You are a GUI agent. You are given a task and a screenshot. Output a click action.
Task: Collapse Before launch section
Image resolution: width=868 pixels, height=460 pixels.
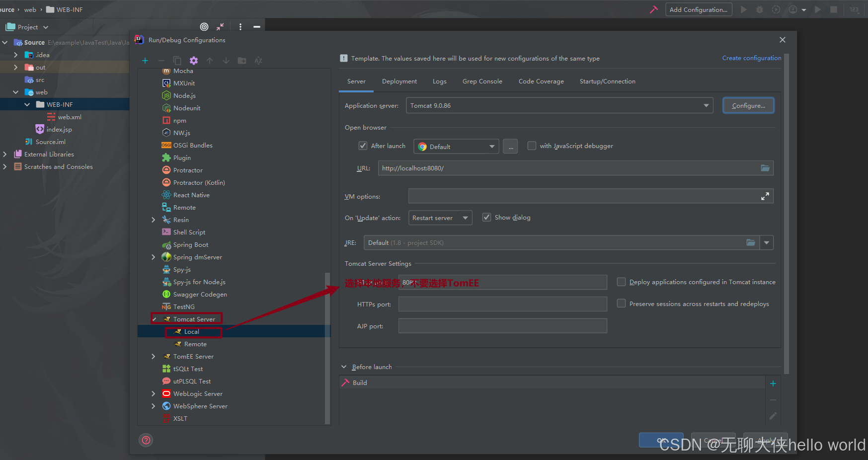(x=344, y=367)
